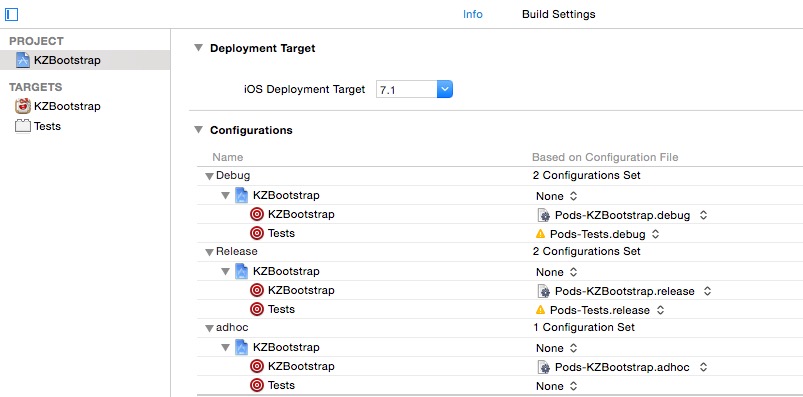Screen dimensions: 803x397
Task: Click the Pods-KZBootstrap.debug file icon
Action: tap(543, 215)
